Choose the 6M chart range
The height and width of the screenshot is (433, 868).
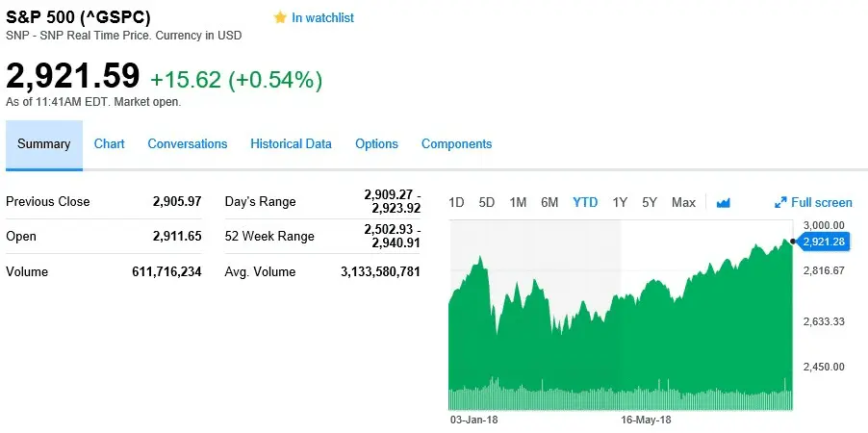point(549,202)
